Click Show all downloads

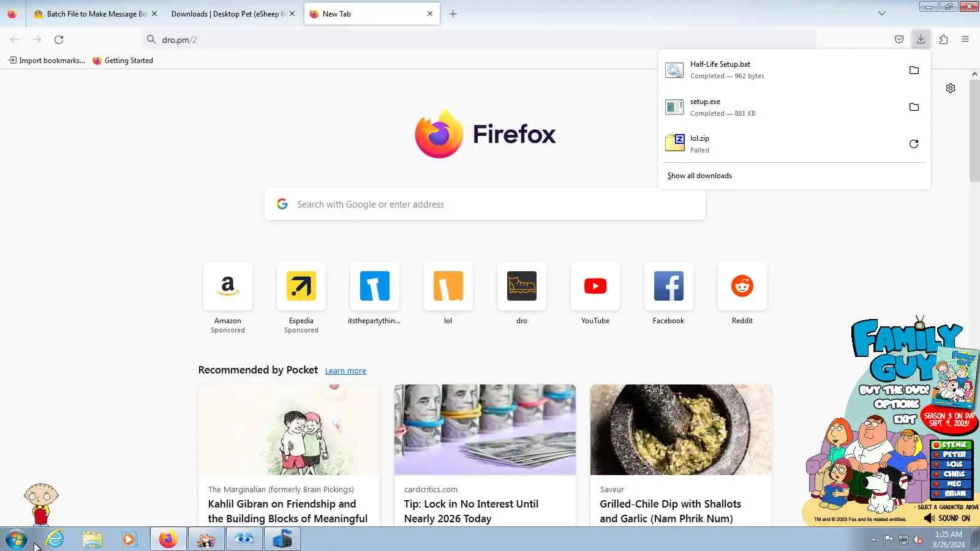click(x=699, y=176)
